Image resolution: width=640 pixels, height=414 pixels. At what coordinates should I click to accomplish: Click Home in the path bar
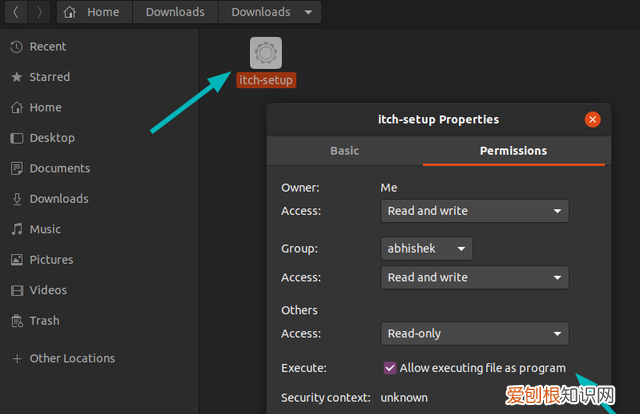click(95, 12)
